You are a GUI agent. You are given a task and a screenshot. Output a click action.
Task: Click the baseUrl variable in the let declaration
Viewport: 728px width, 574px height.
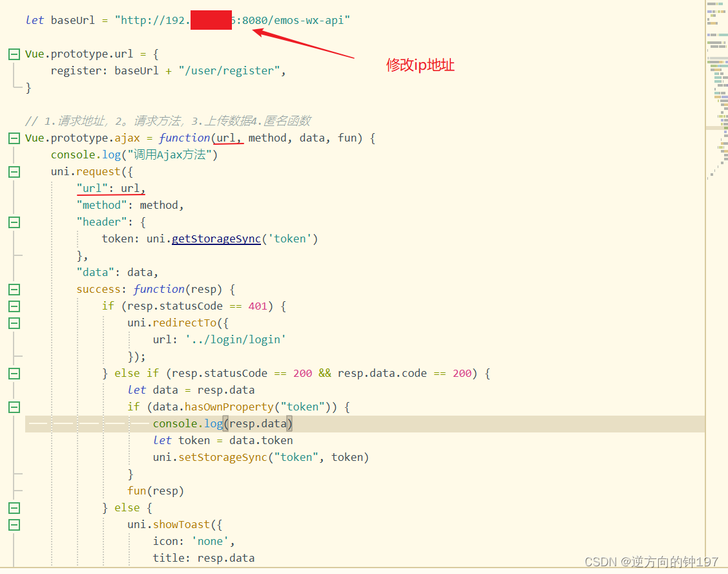[72, 21]
